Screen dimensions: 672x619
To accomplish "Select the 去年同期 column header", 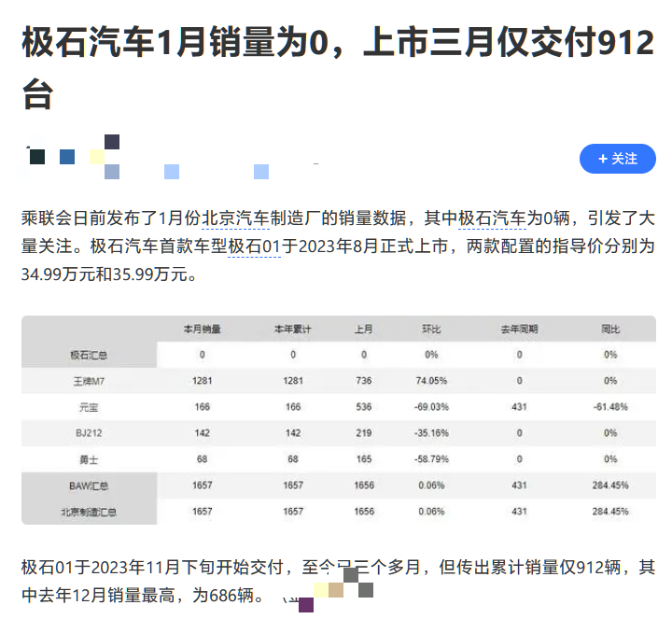I will click(520, 330).
